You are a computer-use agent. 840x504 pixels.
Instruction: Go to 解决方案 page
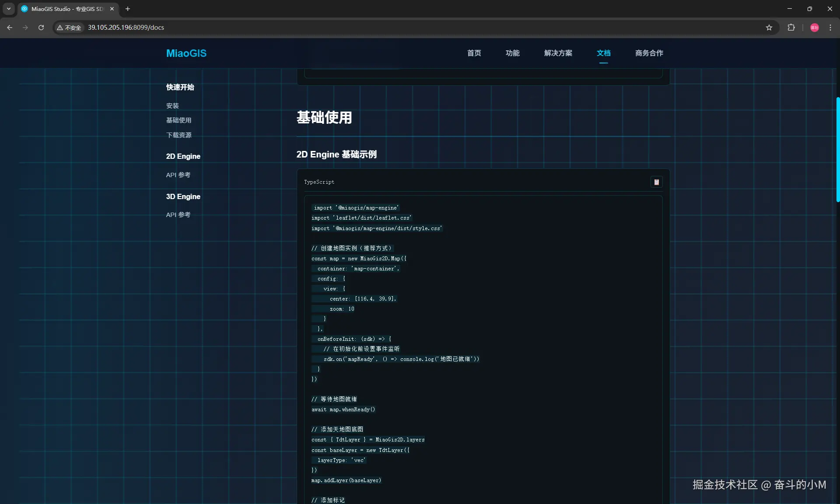558,53
